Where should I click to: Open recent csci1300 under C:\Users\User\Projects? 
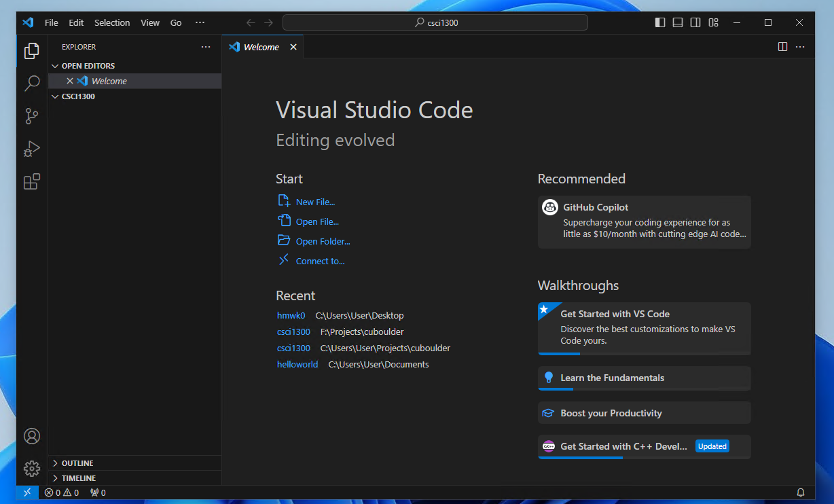293,348
